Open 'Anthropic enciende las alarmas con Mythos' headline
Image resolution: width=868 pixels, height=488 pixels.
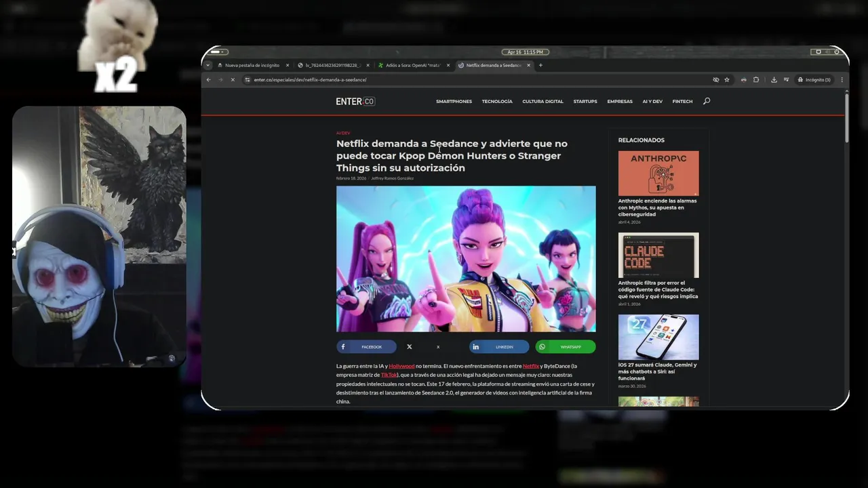pyautogui.click(x=657, y=207)
